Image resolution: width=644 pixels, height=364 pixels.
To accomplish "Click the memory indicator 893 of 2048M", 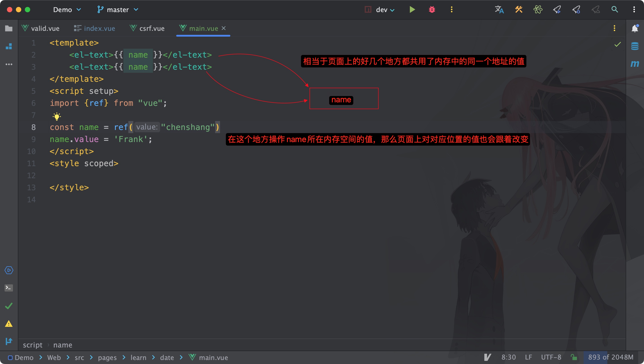I will (x=610, y=357).
